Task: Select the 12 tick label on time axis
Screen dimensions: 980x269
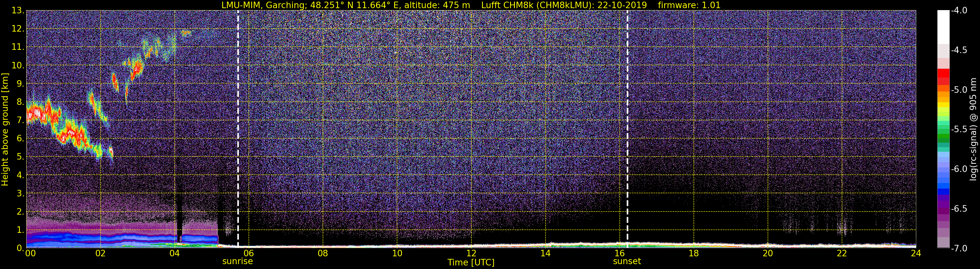Action: pos(471,253)
